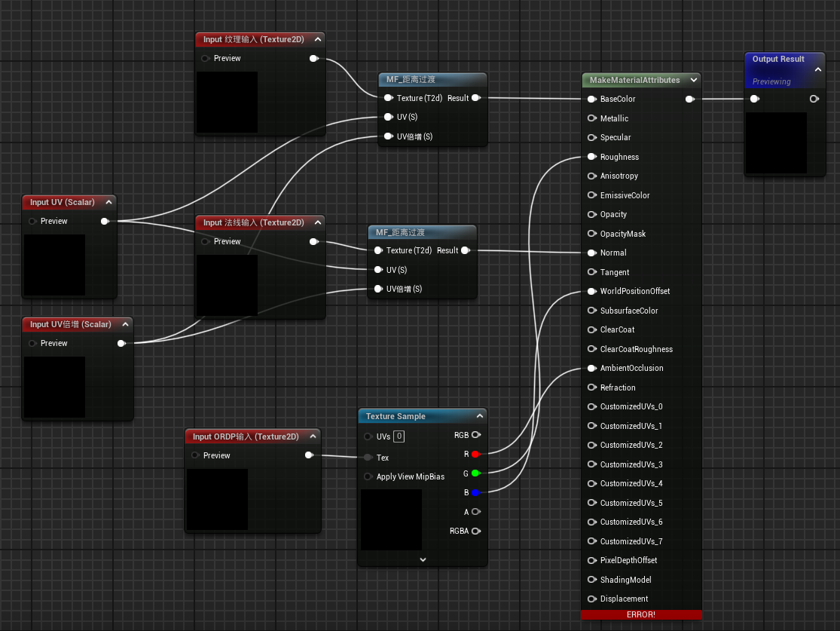840x631 pixels.
Task: Click the UVs input pin on Texture Sample
Action: tap(368, 437)
